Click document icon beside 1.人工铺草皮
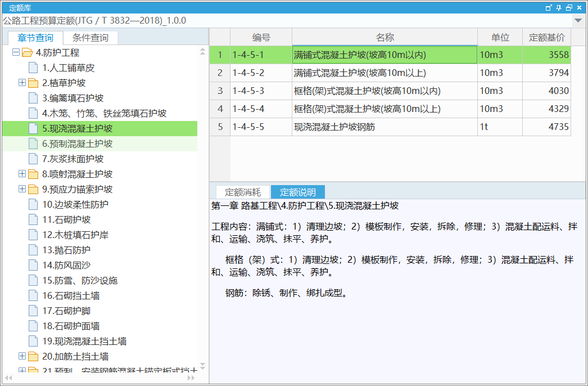 point(34,68)
